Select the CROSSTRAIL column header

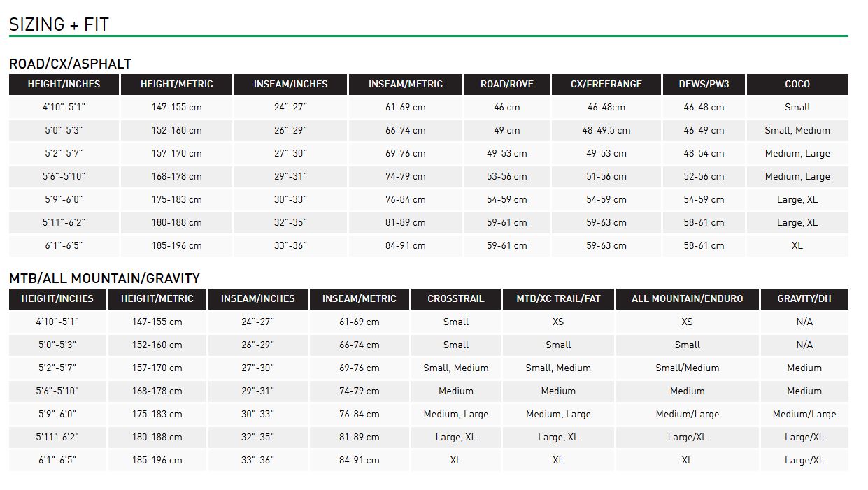[x=455, y=298]
